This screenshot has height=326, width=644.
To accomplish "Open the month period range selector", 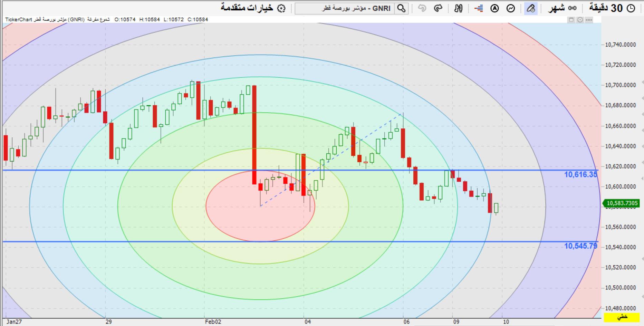I will tap(562, 8).
